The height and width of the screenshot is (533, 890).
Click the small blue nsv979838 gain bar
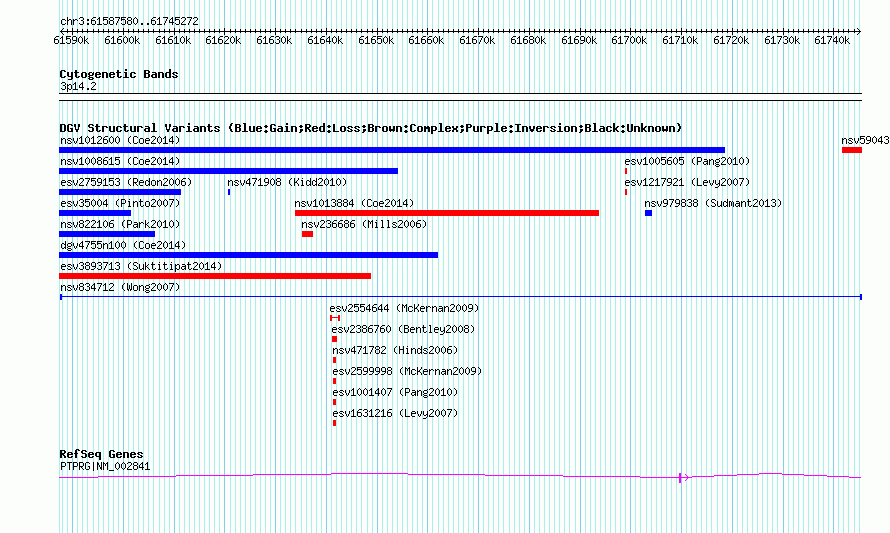[x=648, y=213]
